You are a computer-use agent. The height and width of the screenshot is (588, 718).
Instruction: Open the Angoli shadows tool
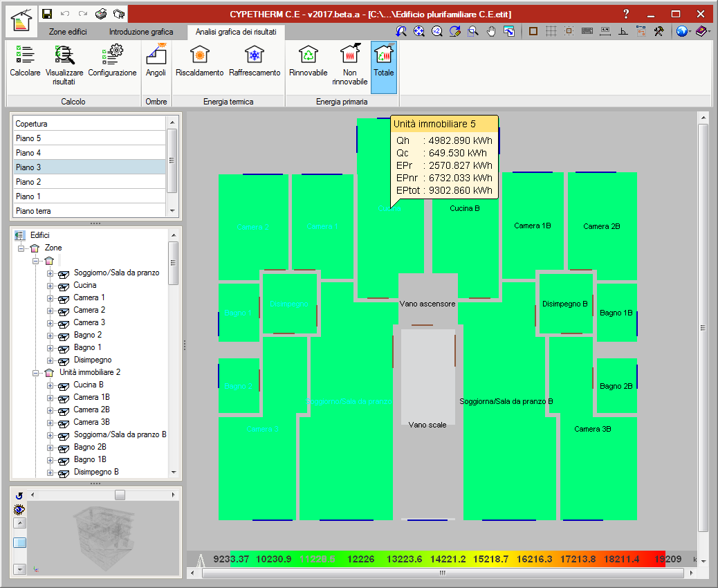pos(156,62)
